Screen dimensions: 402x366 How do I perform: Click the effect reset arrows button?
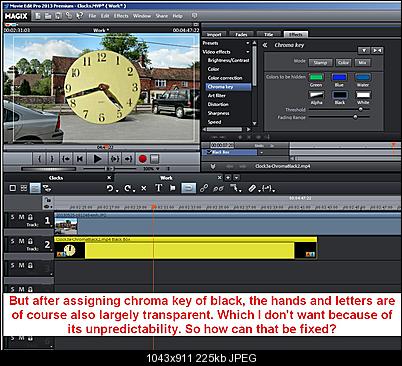click(x=377, y=50)
